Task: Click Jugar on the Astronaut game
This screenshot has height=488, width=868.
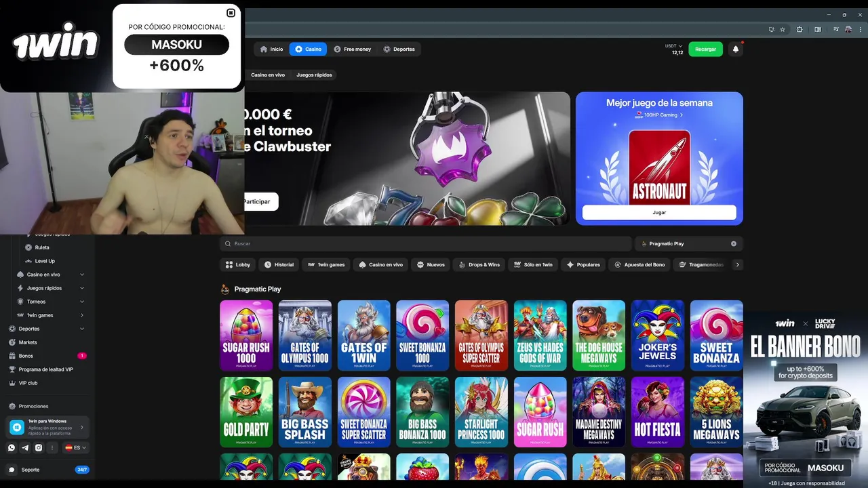Action: click(x=659, y=212)
